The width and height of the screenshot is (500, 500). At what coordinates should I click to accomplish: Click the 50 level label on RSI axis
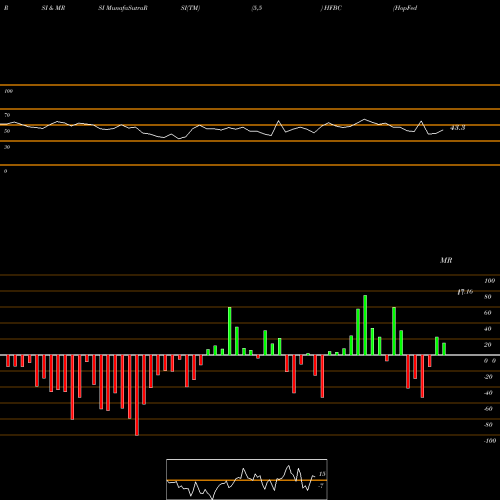click(7, 131)
